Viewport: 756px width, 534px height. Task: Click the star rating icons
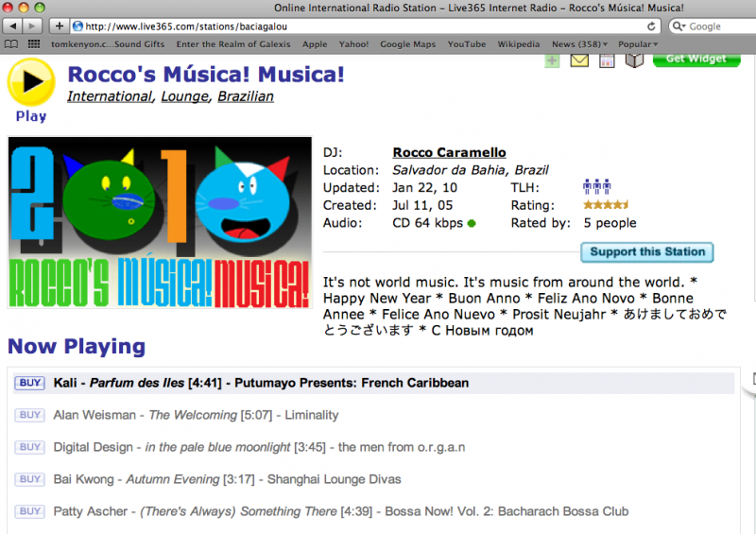coord(606,205)
